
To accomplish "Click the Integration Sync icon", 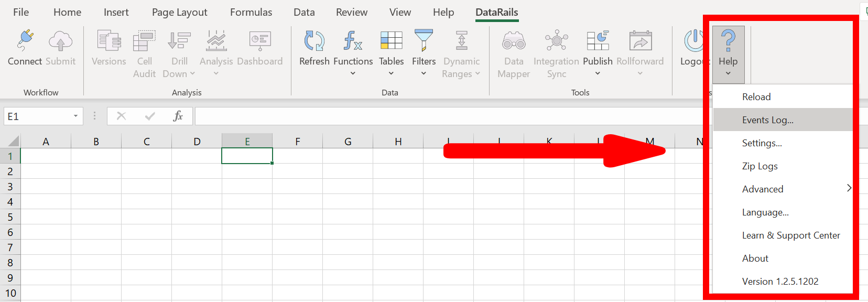I will pyautogui.click(x=557, y=40).
